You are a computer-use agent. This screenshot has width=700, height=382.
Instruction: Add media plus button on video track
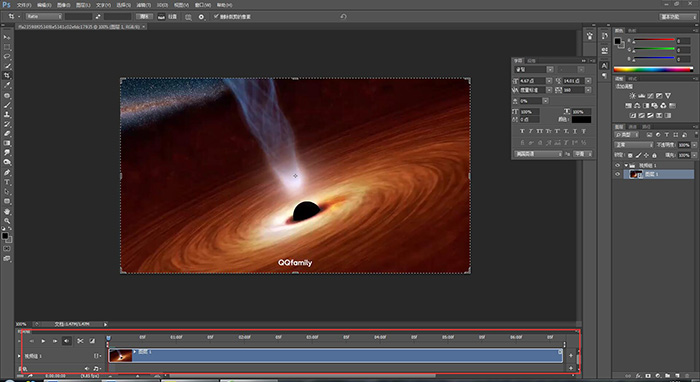[571, 356]
